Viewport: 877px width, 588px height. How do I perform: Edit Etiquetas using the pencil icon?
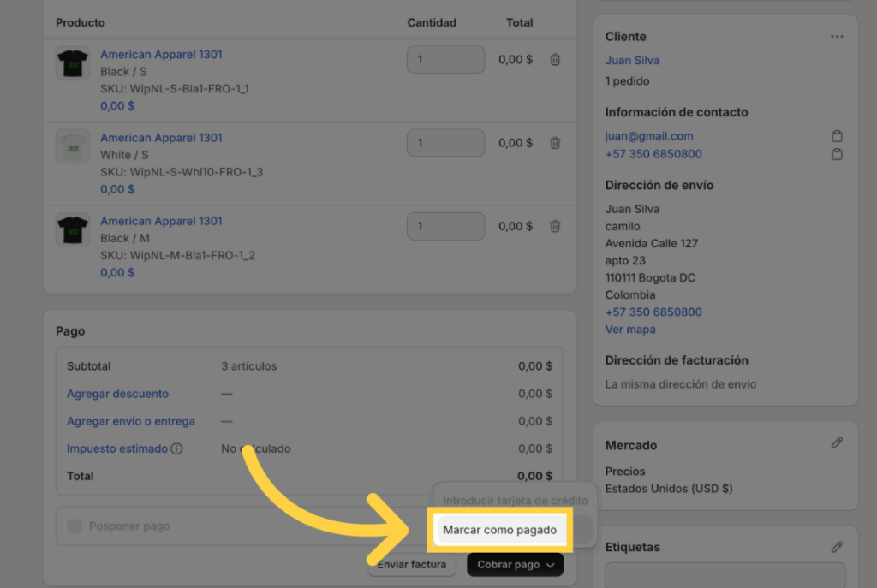click(837, 547)
